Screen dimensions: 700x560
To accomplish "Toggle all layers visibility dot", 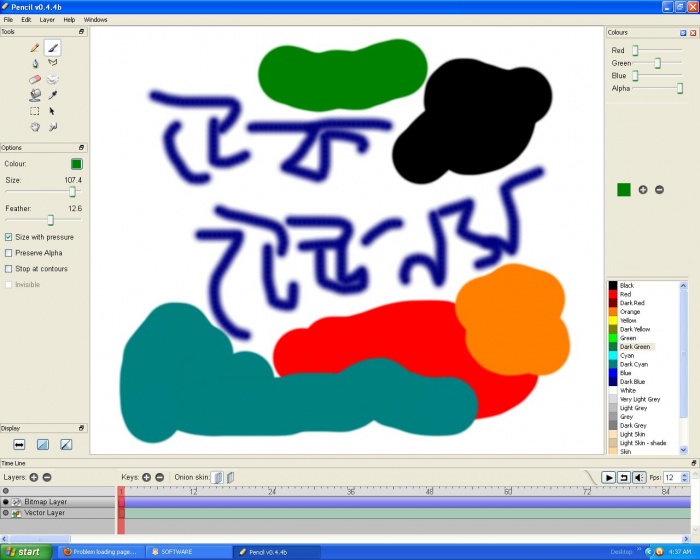I will [5, 491].
